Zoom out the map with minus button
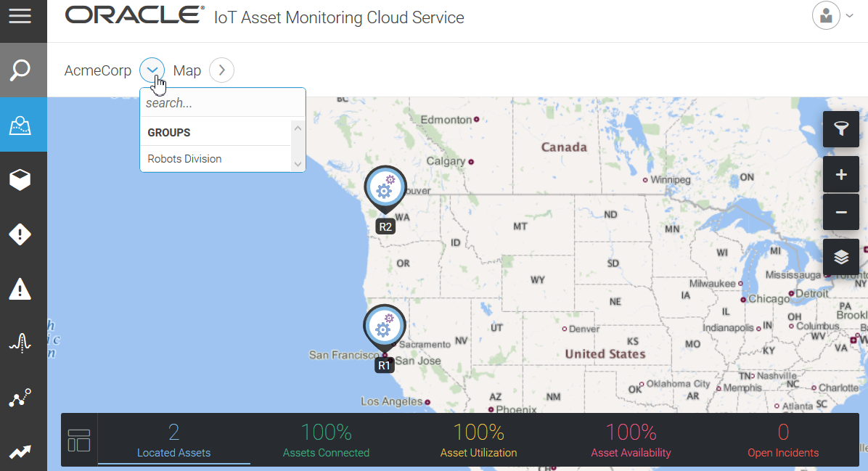The height and width of the screenshot is (471, 868). pos(841,212)
